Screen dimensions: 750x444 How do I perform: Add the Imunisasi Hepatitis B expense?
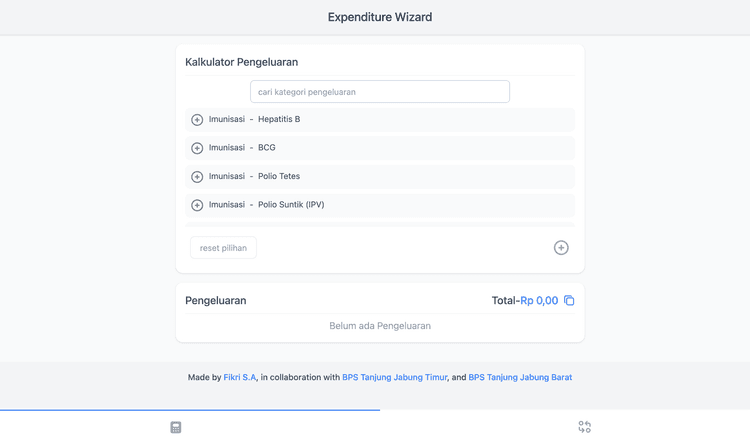click(x=197, y=120)
